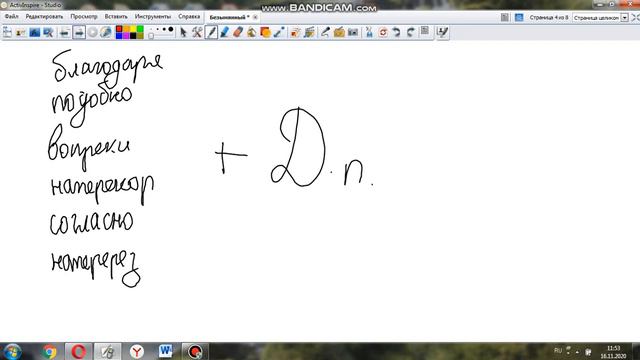
Task: Toggle the fullscreen arrows icon
Action: 635,18
